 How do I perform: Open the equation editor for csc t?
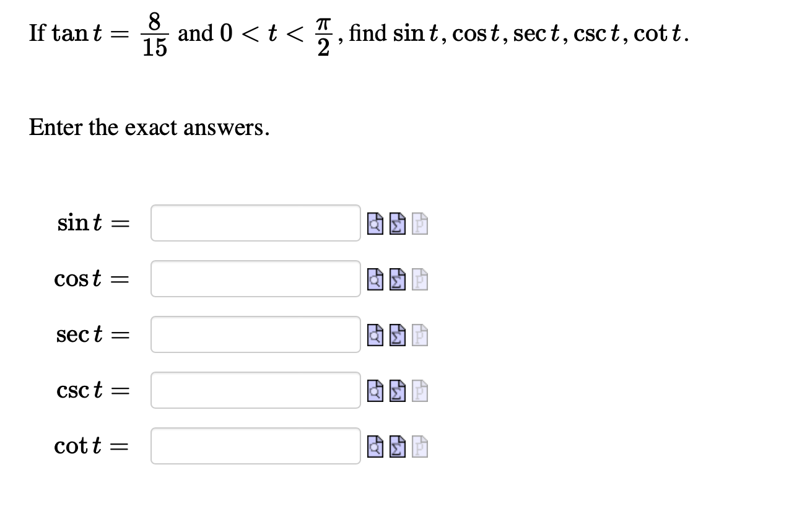tap(398, 391)
